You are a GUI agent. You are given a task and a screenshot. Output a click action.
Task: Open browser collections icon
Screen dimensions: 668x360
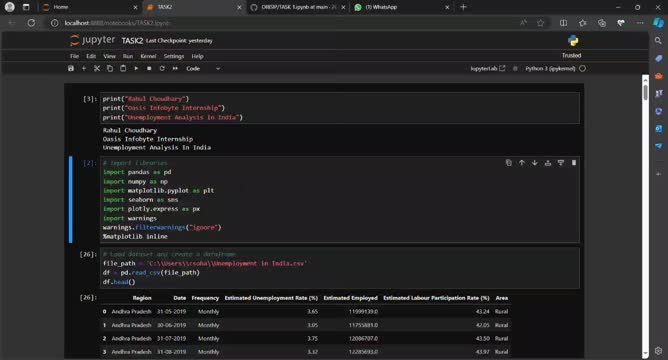click(602, 23)
